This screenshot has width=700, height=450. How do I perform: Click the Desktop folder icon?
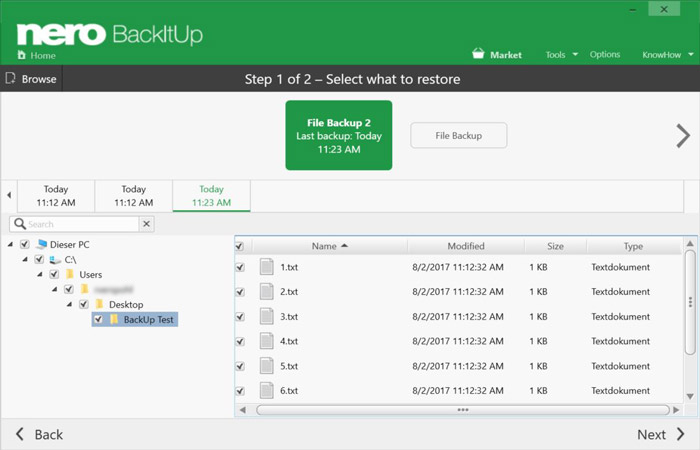click(x=99, y=304)
